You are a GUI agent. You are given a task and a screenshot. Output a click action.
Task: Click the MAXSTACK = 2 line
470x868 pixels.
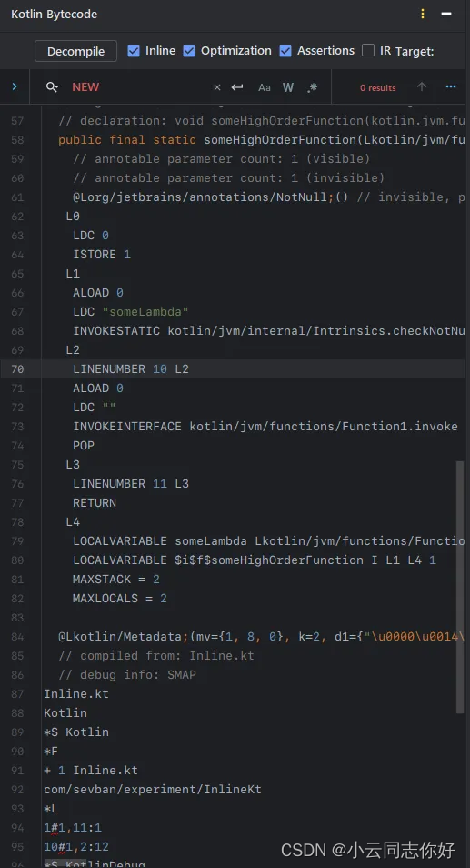pyautogui.click(x=116, y=579)
